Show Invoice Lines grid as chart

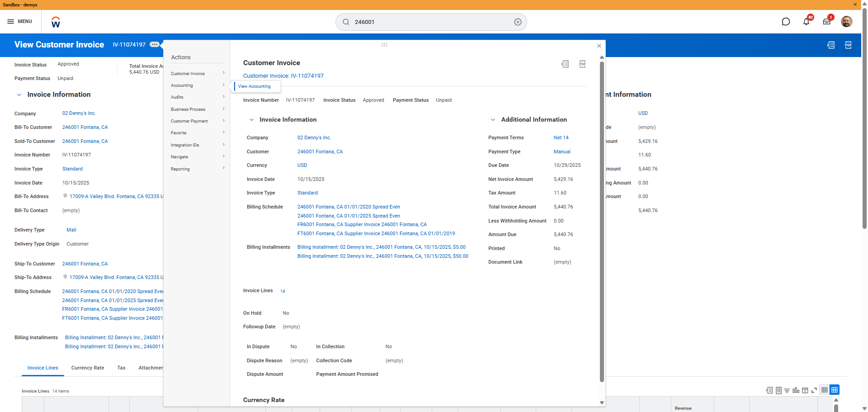[x=796, y=390]
